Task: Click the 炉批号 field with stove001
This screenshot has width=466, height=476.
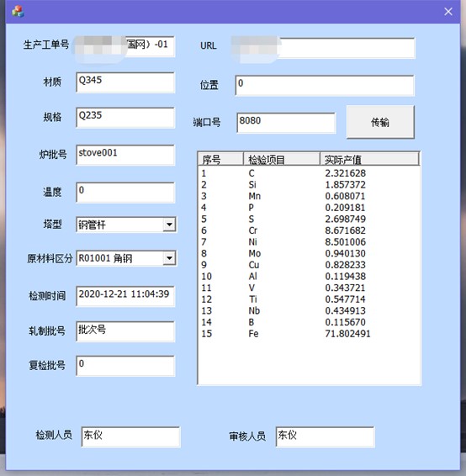Action: point(125,155)
